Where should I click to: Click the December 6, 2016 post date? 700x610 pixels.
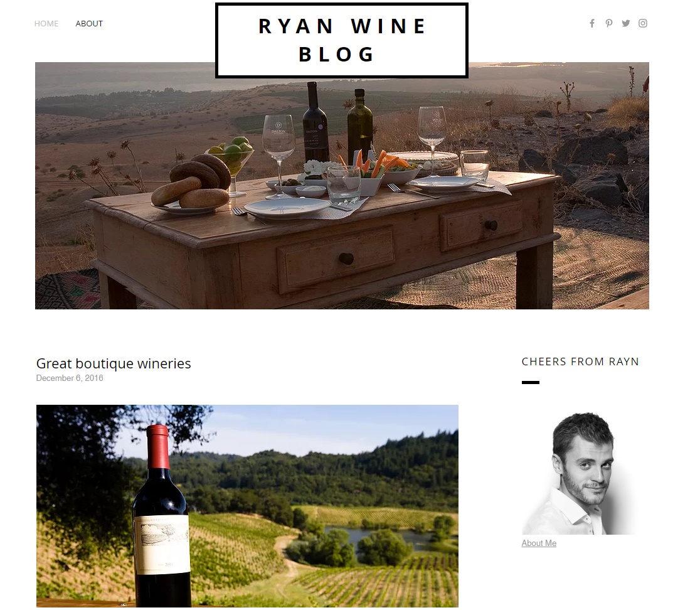tap(70, 378)
